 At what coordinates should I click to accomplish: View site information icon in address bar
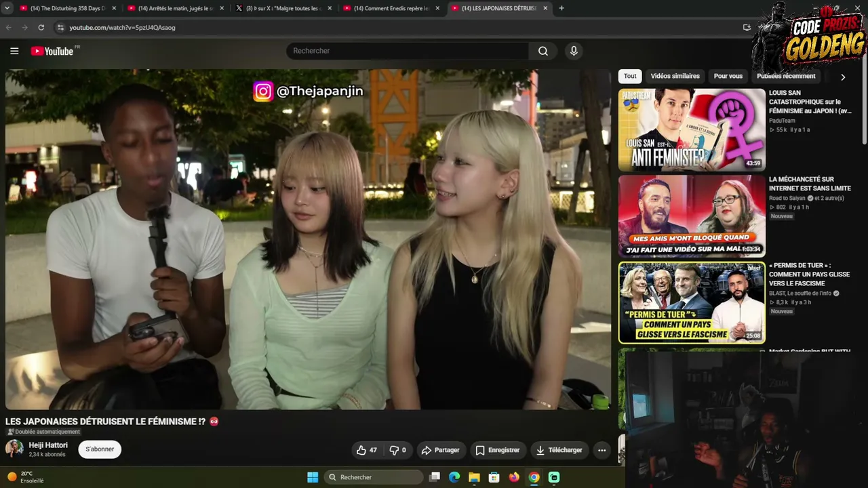pos(60,28)
